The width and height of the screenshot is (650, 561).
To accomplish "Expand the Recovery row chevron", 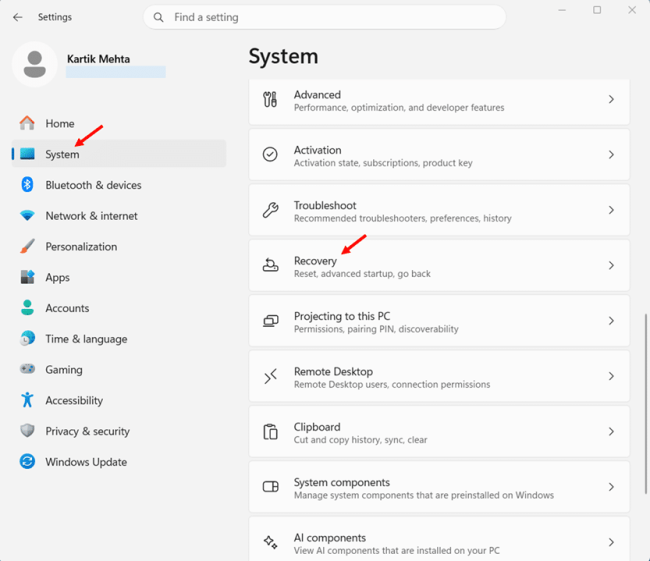I will tap(611, 265).
